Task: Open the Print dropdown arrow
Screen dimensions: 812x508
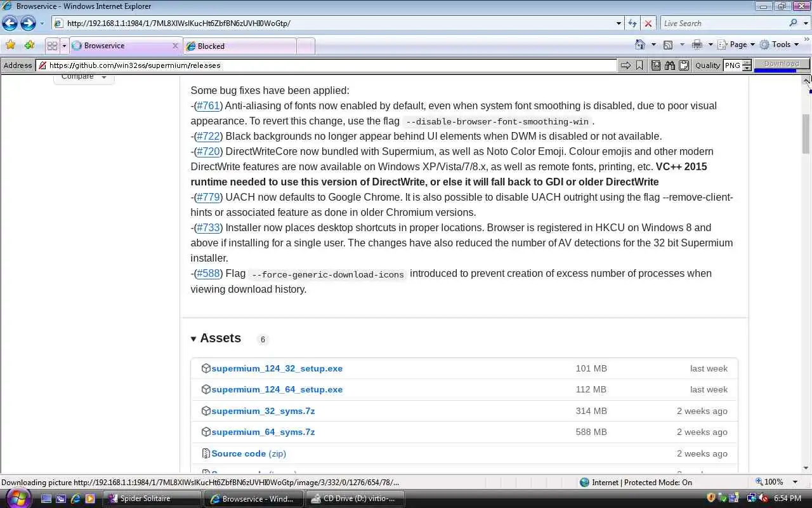Action: 710,45
